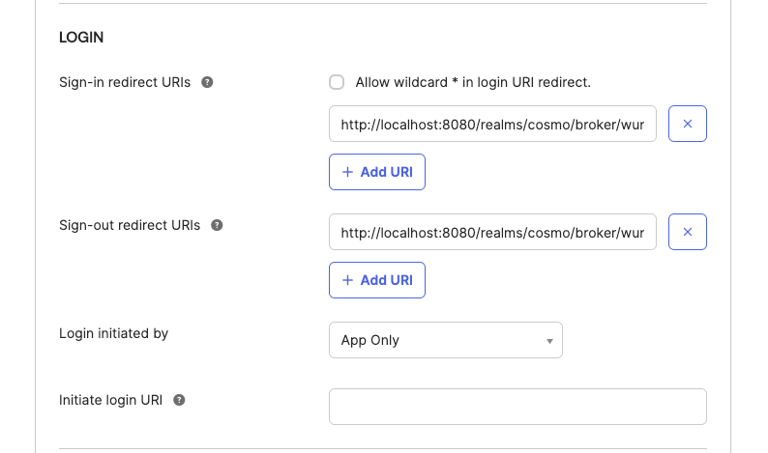The image size is (768, 453).
Task: Add URI under Sign-out redirect URIs
Action: point(377,280)
